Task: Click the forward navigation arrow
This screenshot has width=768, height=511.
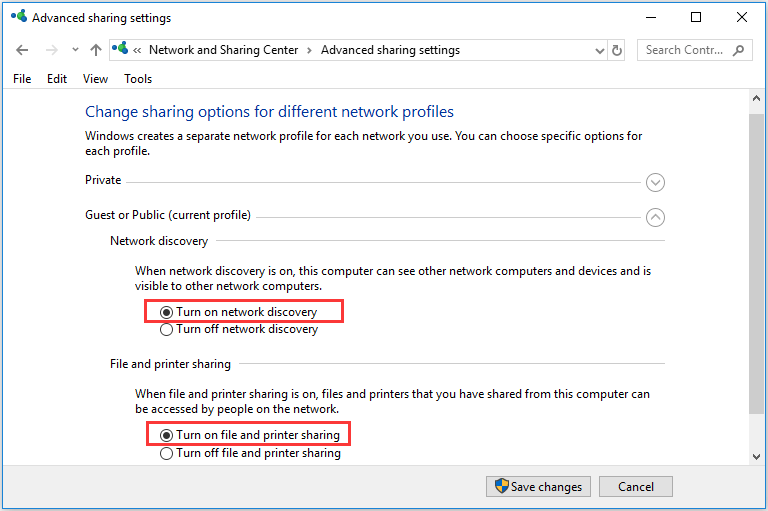Action: coord(51,50)
